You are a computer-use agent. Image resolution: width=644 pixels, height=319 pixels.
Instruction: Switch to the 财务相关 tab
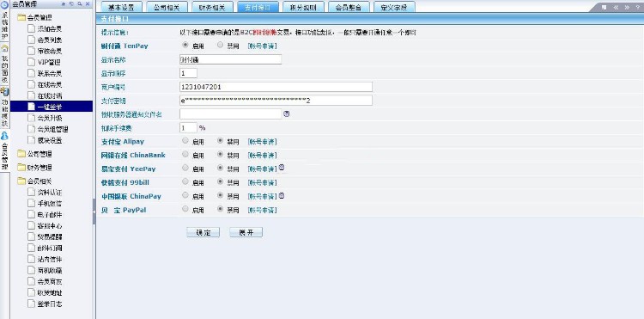[212, 7]
